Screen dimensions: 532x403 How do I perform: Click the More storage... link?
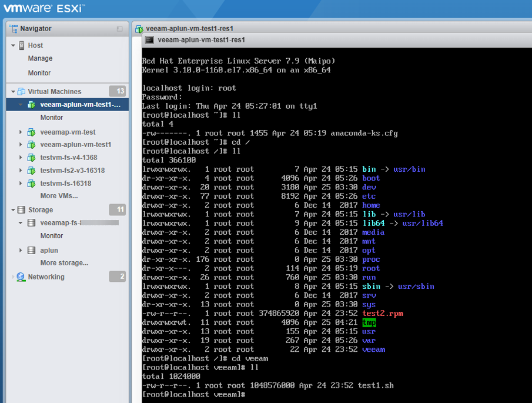pyautogui.click(x=64, y=263)
